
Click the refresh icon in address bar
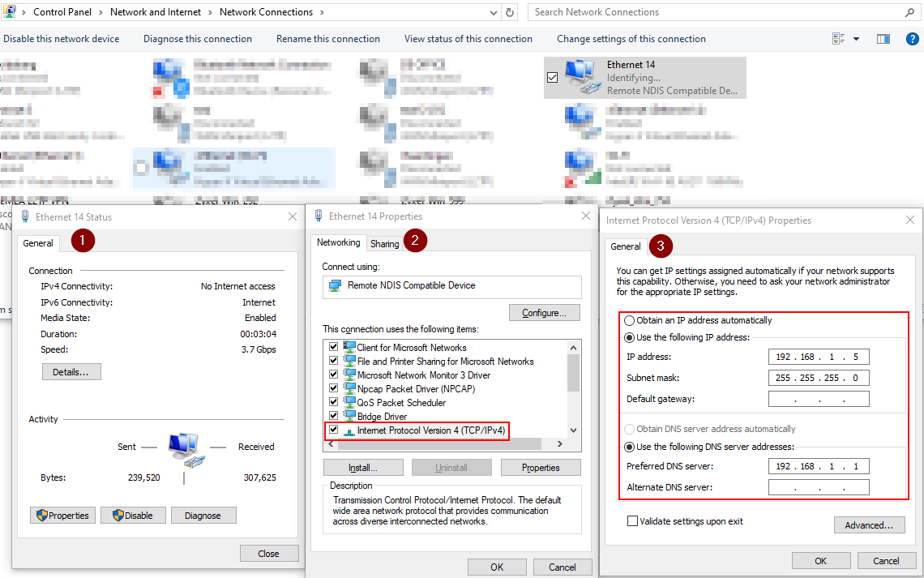[510, 12]
